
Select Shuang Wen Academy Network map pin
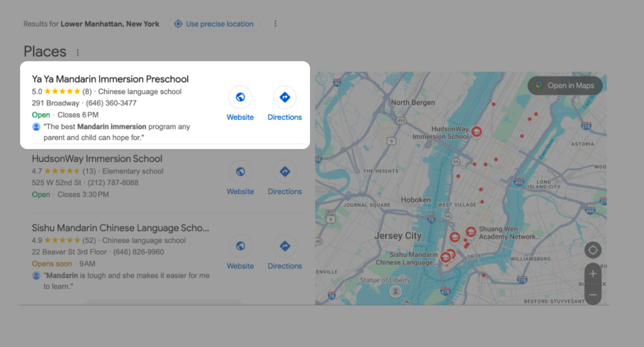coord(471,232)
